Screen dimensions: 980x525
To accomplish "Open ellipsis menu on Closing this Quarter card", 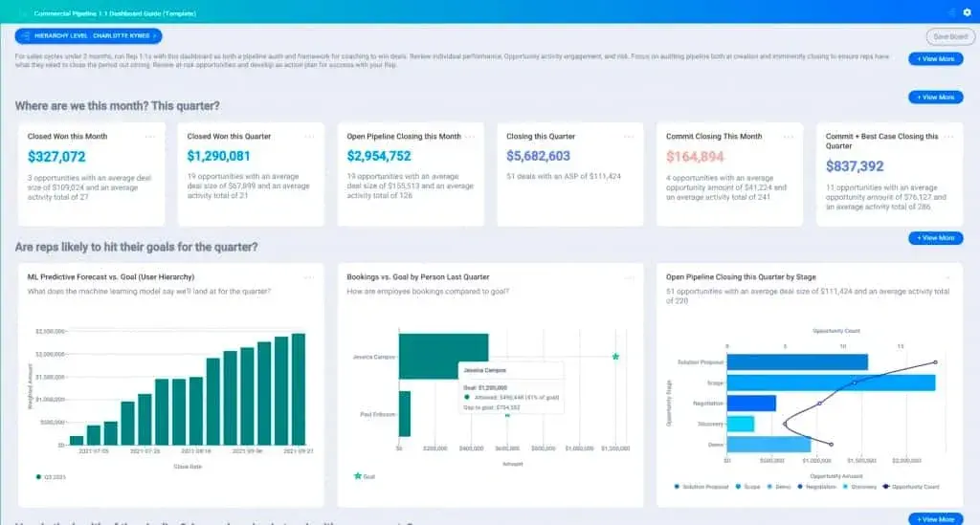I will click(629, 136).
